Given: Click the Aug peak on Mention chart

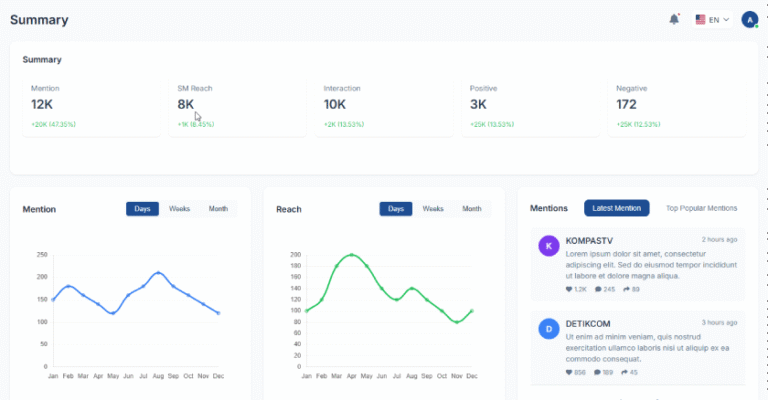Looking at the screenshot, I should [158, 272].
